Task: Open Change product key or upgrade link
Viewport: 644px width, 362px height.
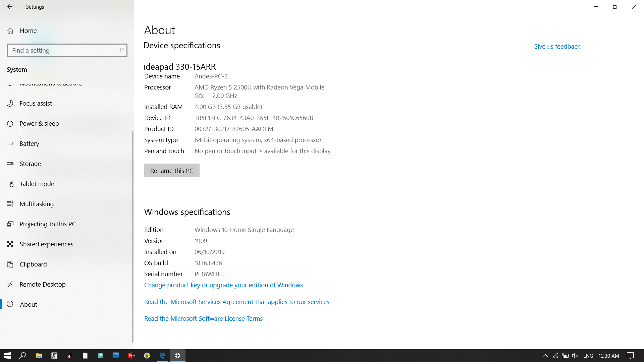Action: point(223,285)
